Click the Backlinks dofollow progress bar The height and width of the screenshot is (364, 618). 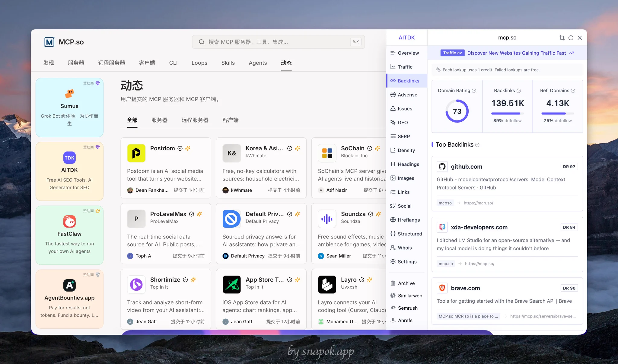(x=507, y=113)
